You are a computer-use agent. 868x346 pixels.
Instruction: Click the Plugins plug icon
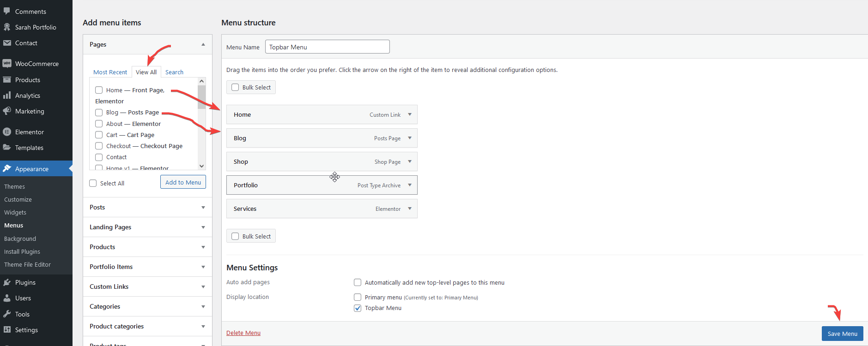[7, 282]
